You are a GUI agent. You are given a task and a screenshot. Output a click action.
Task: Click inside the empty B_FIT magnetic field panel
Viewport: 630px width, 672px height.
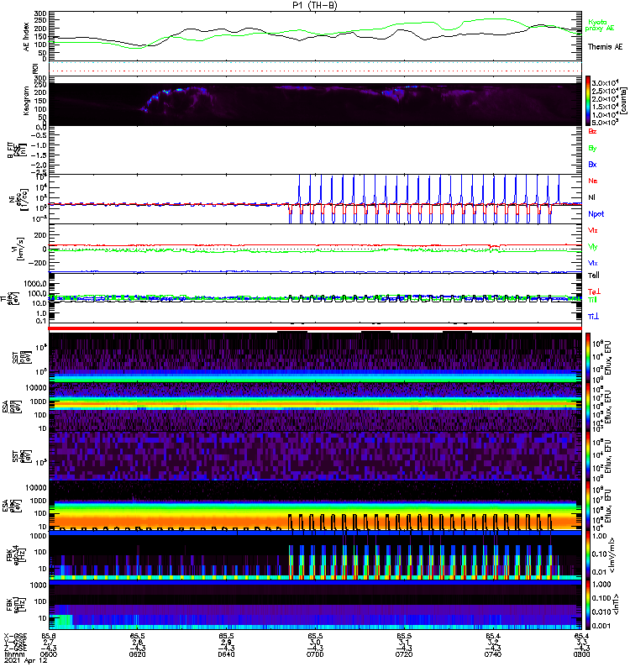pyautogui.click(x=315, y=150)
